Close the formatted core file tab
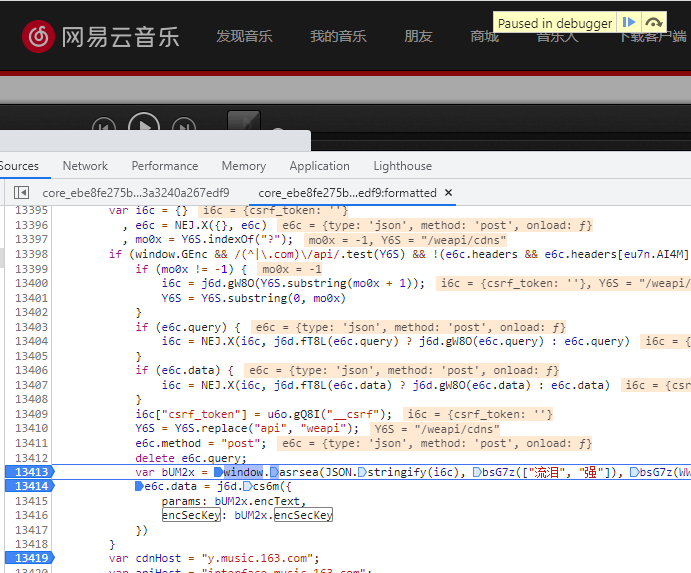 click(x=449, y=193)
